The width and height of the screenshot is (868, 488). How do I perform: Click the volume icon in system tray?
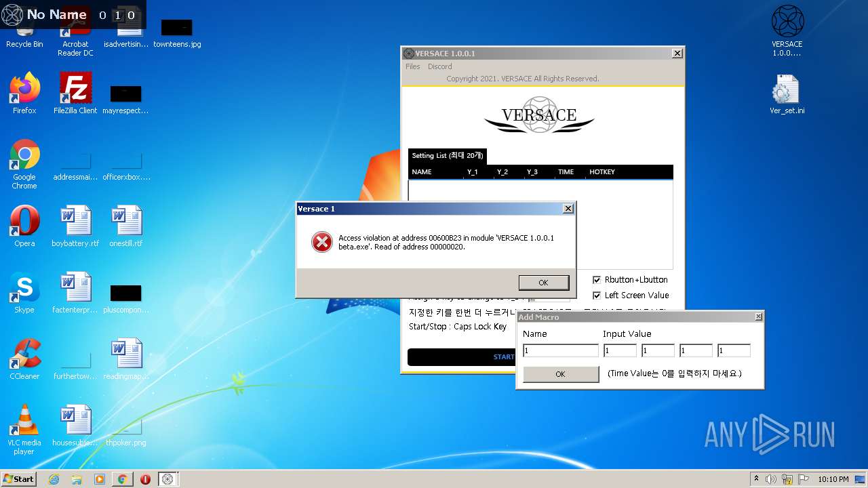coord(771,479)
